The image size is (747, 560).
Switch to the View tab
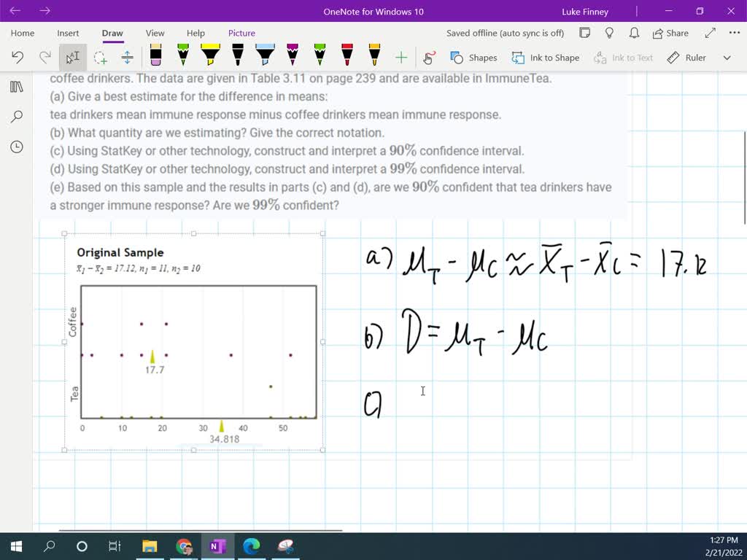pos(154,33)
